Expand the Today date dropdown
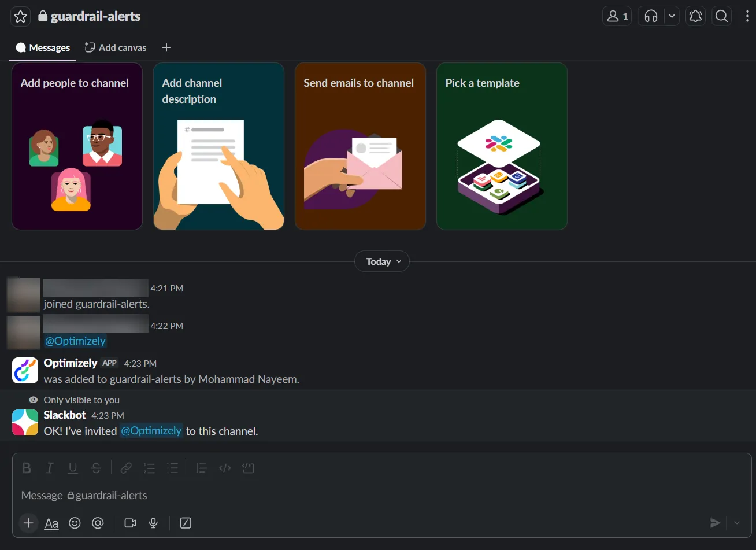The width and height of the screenshot is (756, 550). tap(382, 261)
